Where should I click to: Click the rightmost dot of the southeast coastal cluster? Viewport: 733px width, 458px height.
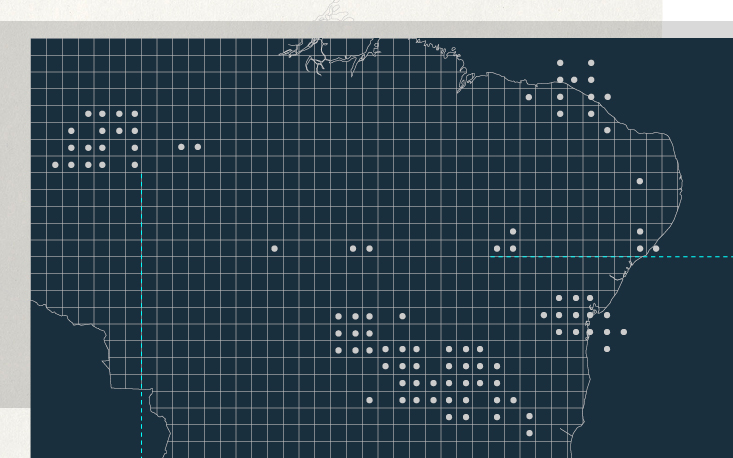[x=624, y=332]
